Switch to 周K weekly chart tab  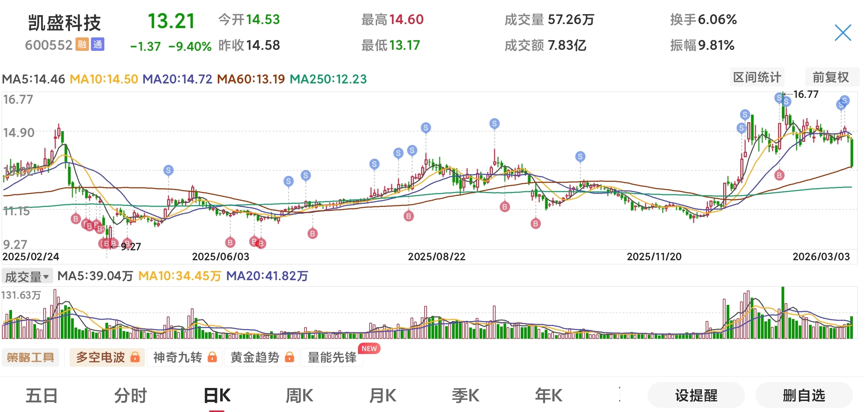pyautogui.click(x=299, y=396)
